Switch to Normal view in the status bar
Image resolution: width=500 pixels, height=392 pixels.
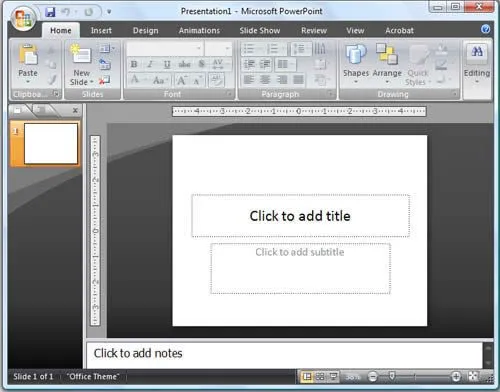click(x=307, y=377)
